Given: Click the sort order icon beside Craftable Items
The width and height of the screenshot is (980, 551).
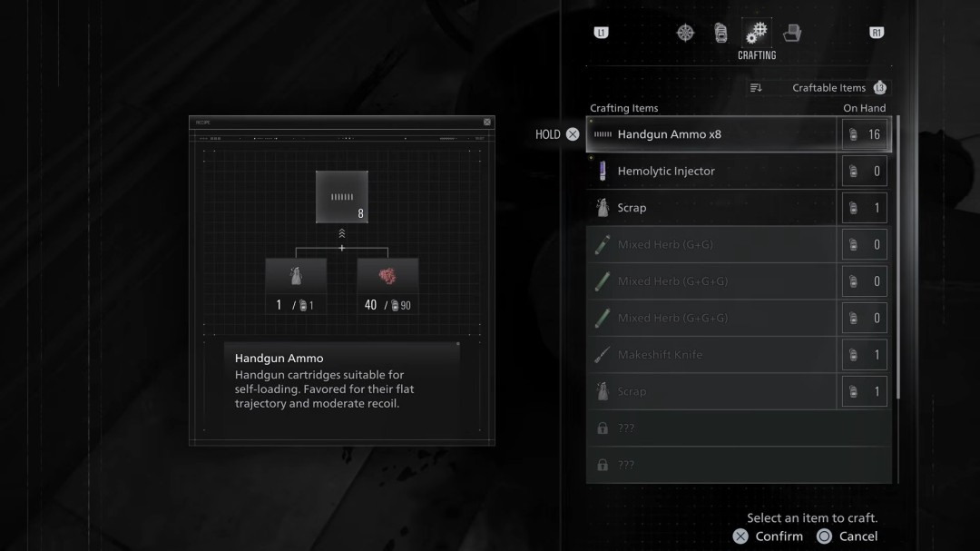Looking at the screenshot, I should click(x=756, y=88).
